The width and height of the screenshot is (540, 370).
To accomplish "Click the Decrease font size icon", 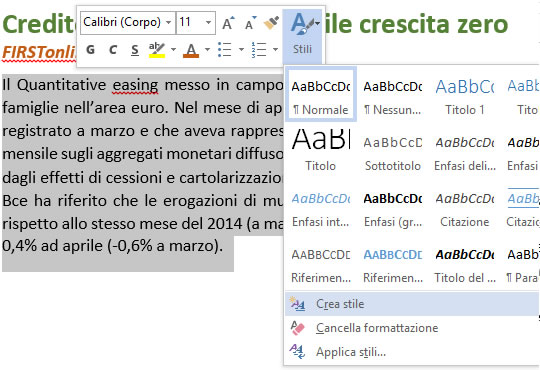I will [x=250, y=23].
